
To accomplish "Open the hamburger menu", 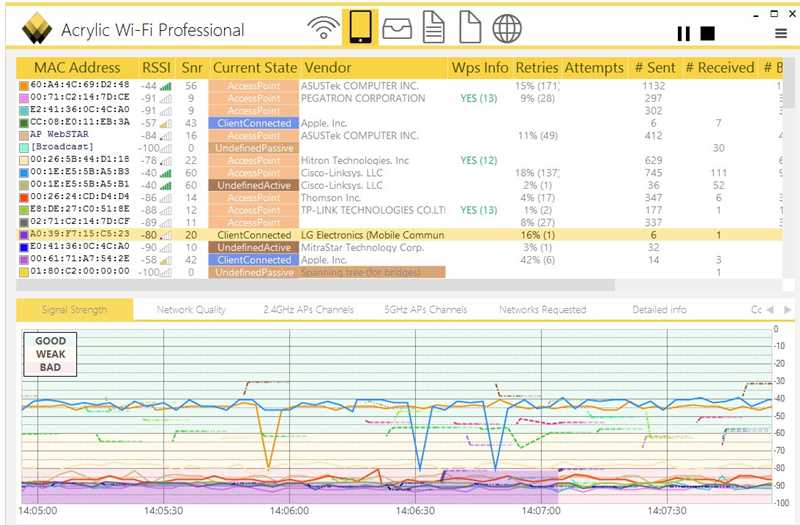I will [781, 34].
